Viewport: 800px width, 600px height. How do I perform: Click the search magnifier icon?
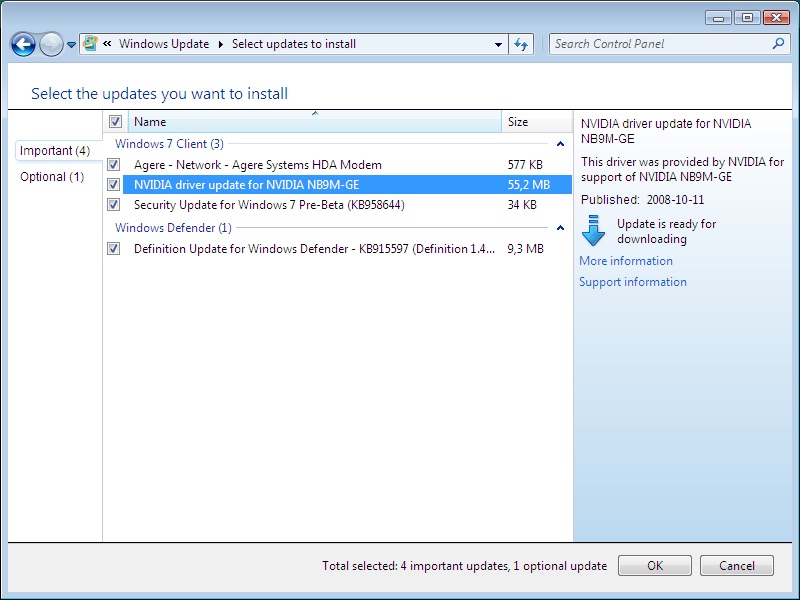778,44
